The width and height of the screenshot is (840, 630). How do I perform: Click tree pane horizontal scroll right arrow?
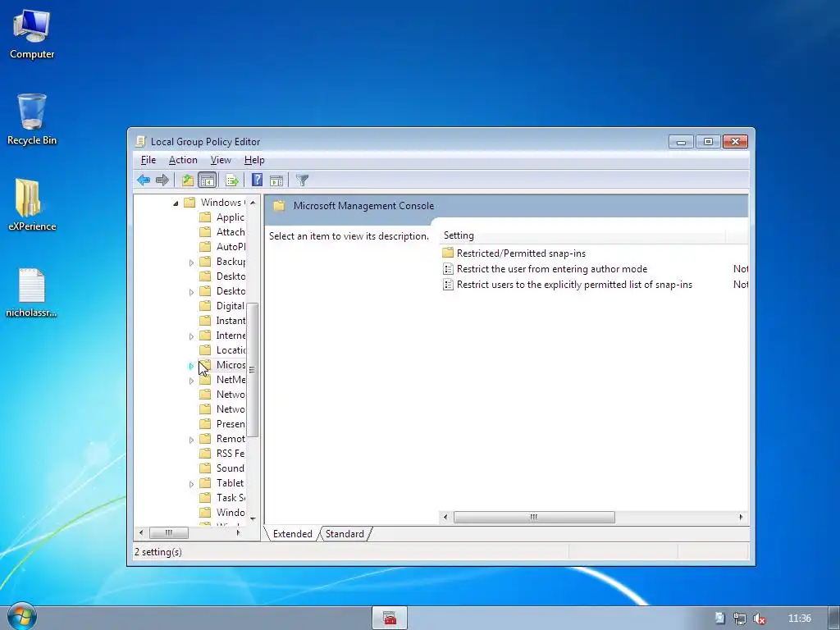click(x=239, y=532)
